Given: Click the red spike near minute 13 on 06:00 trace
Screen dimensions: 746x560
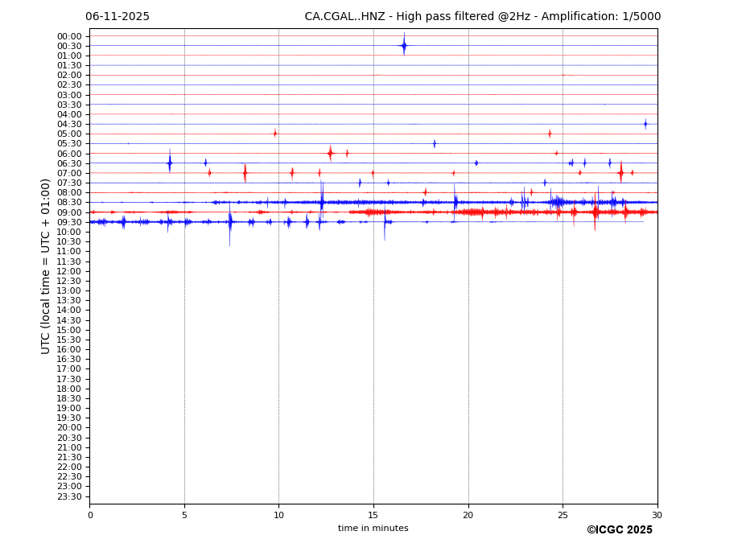Looking at the screenshot, I should tap(330, 153).
